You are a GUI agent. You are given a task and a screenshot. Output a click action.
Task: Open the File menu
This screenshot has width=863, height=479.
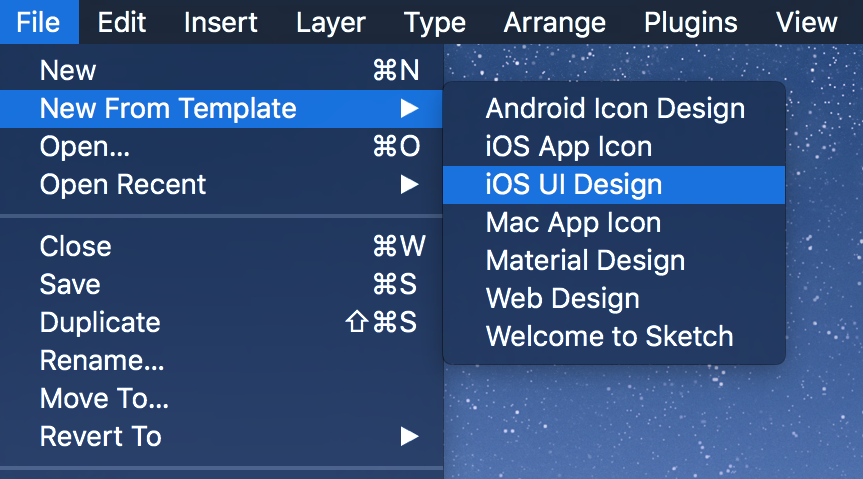click(38, 22)
